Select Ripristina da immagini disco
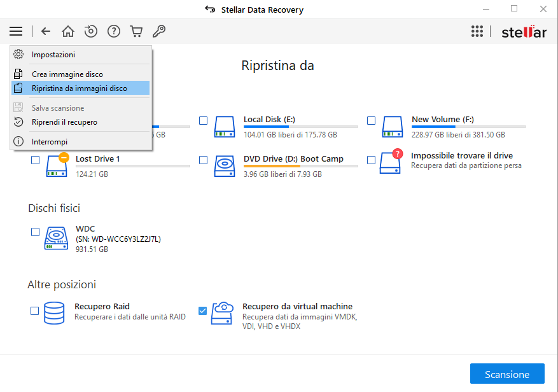The height and width of the screenshot is (392, 558). pyautogui.click(x=80, y=88)
